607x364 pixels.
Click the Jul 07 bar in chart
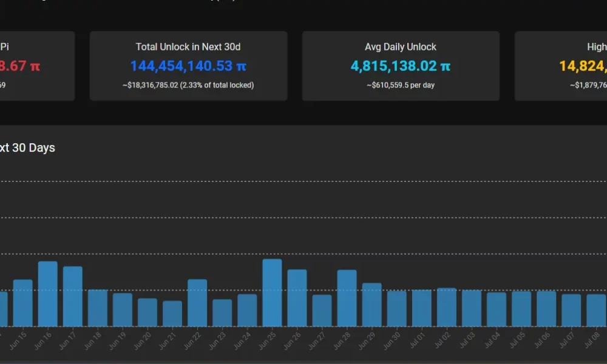click(571, 310)
